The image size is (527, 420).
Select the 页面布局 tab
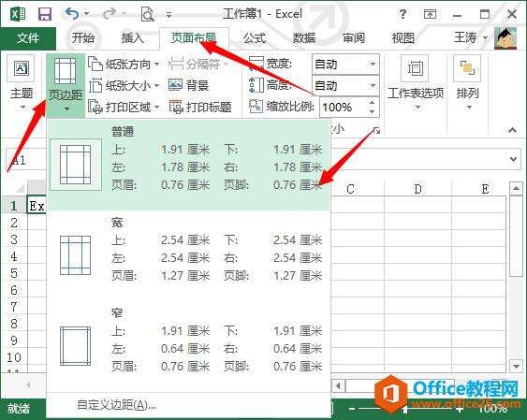click(x=194, y=38)
